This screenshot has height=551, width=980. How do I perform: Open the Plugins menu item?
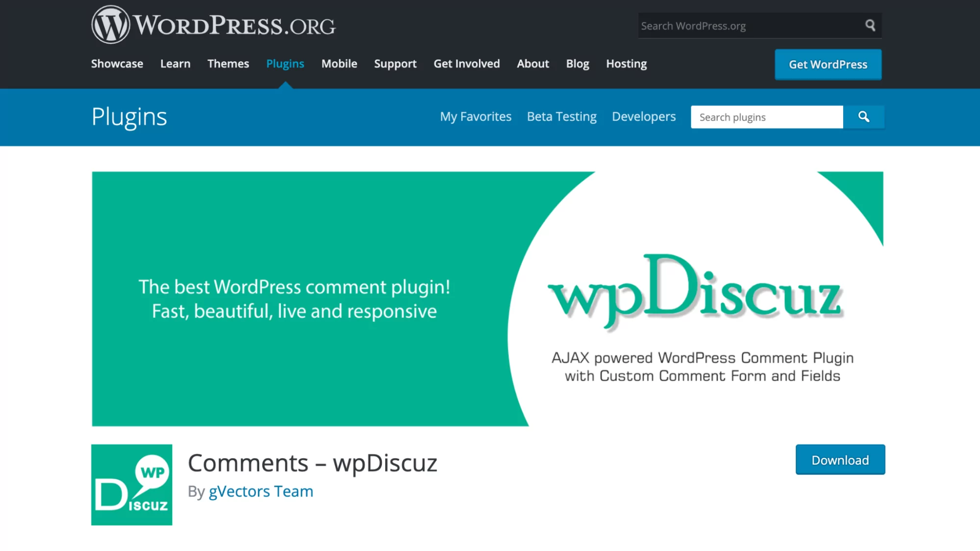[x=285, y=63]
